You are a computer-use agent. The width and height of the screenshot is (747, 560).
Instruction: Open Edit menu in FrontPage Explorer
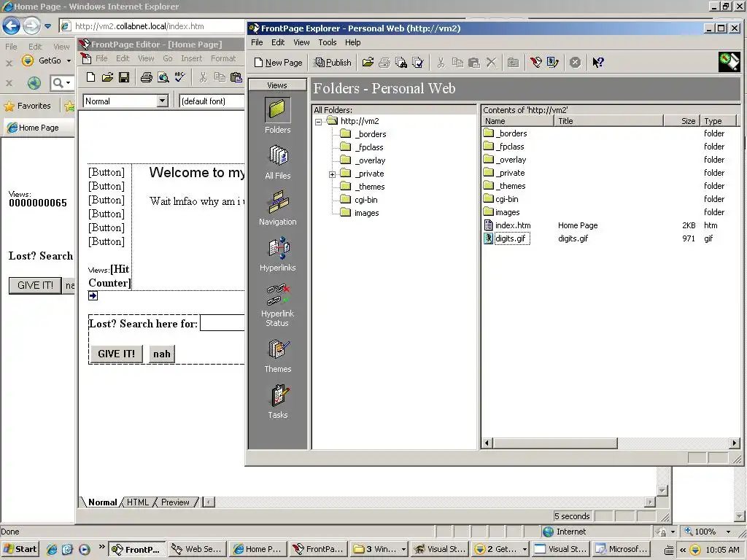click(x=278, y=42)
